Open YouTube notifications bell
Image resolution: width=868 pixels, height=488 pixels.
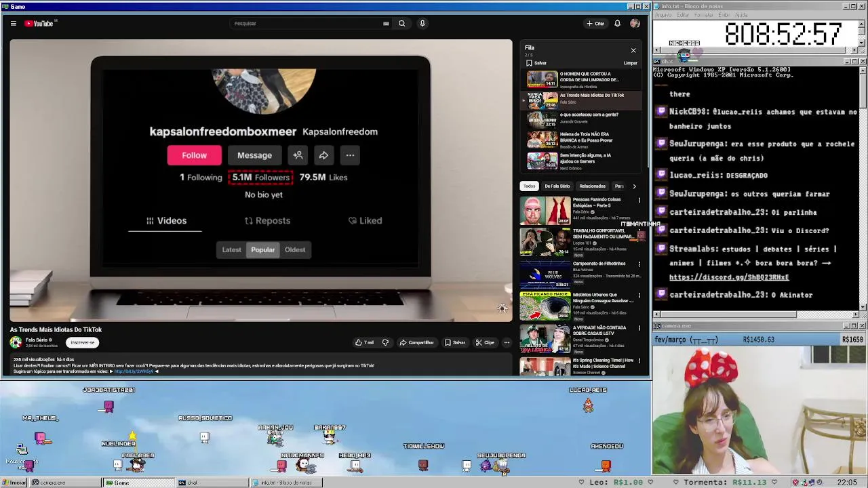pyautogui.click(x=617, y=24)
